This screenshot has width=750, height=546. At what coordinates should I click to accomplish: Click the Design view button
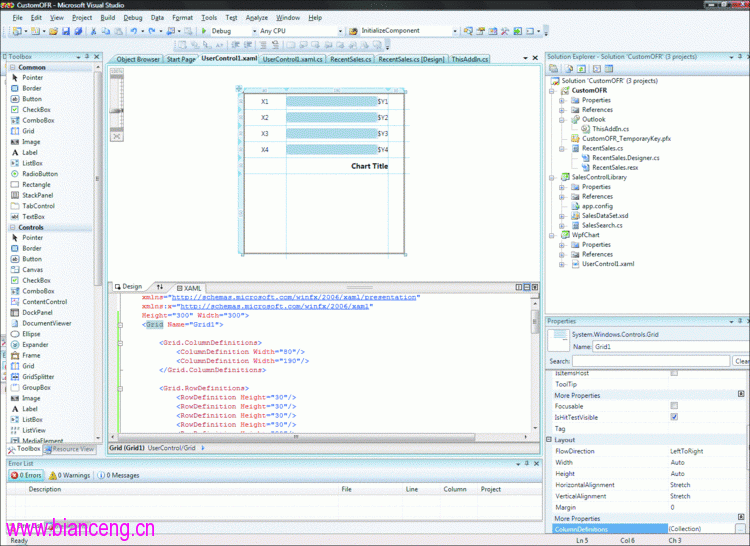tap(128, 287)
